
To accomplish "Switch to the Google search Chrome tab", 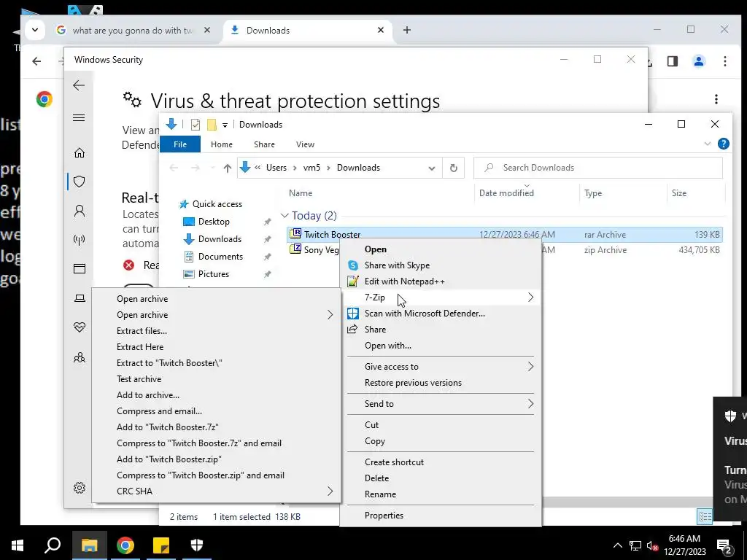I will click(133, 30).
